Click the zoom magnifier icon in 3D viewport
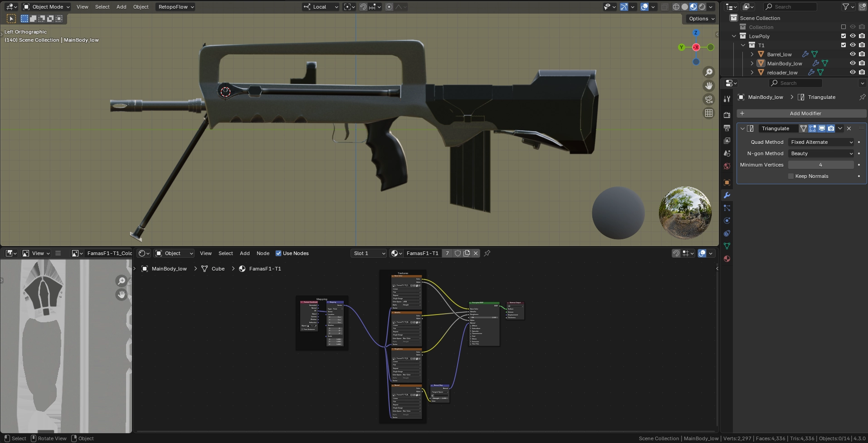The width and height of the screenshot is (868, 443). [709, 72]
